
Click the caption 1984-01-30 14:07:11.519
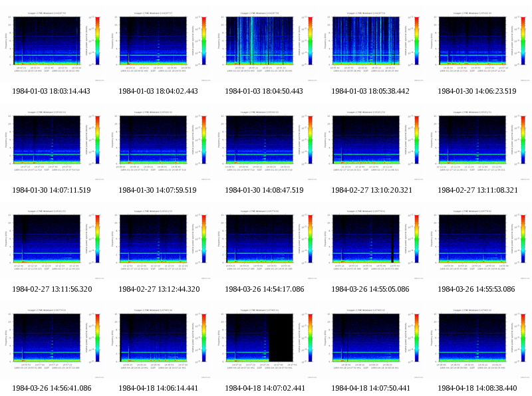[52, 190]
